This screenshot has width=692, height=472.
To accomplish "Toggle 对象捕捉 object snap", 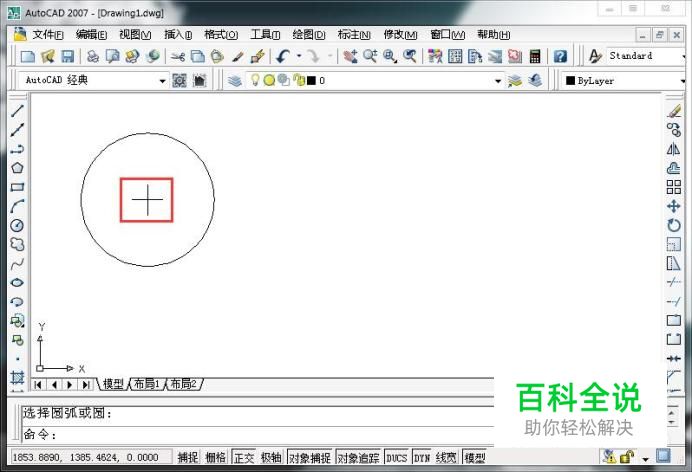I will (x=309, y=457).
